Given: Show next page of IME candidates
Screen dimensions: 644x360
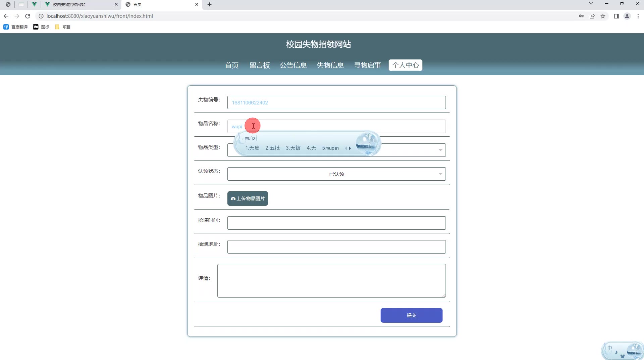Looking at the screenshot, I should coord(350,148).
